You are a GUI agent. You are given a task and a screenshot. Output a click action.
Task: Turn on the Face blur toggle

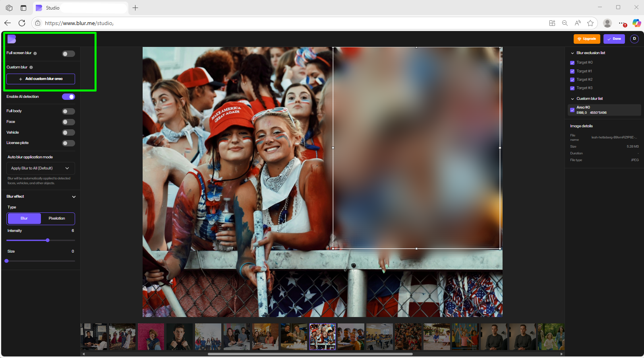68,122
